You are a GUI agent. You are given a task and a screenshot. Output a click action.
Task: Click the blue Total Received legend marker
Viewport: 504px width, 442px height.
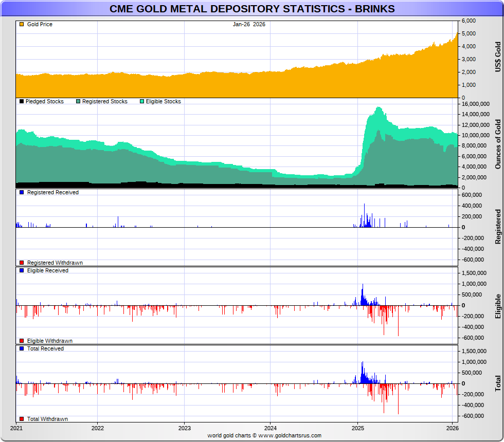(x=22, y=348)
